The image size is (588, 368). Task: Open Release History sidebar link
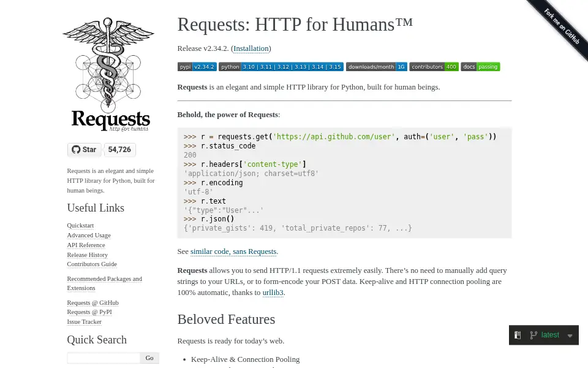(x=88, y=255)
